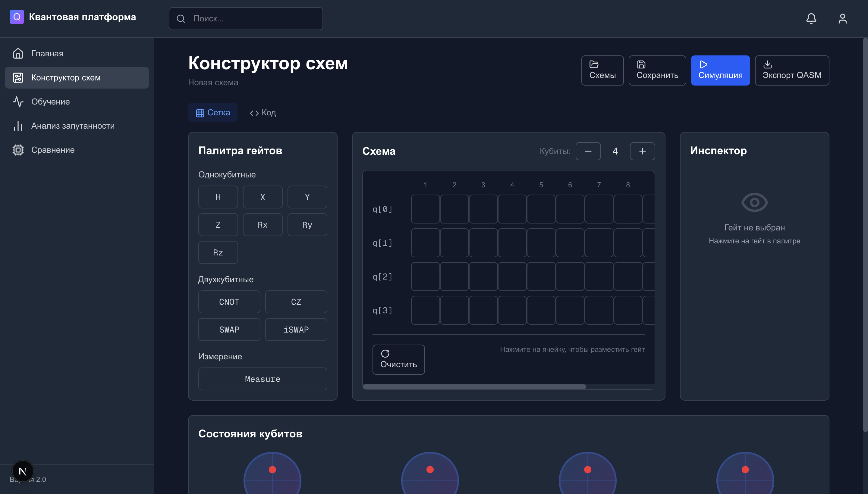Select the Ry gate
Screen dimensions: 868x494
tap(307, 225)
